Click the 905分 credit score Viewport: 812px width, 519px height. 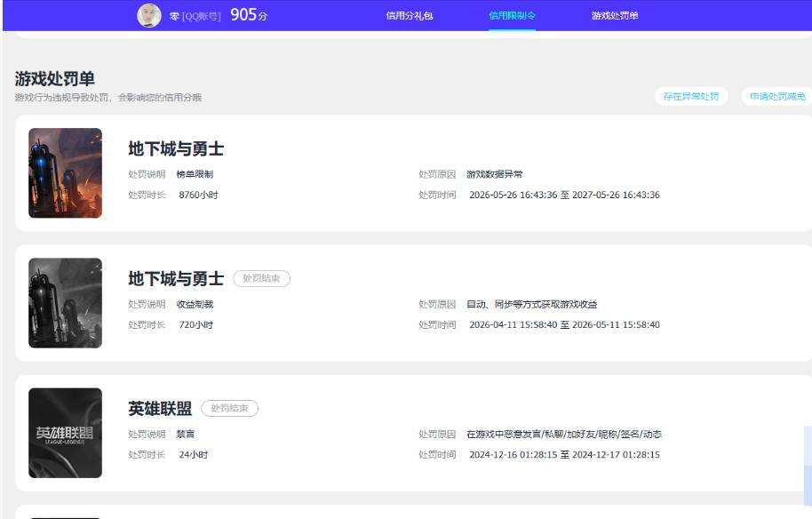click(249, 15)
